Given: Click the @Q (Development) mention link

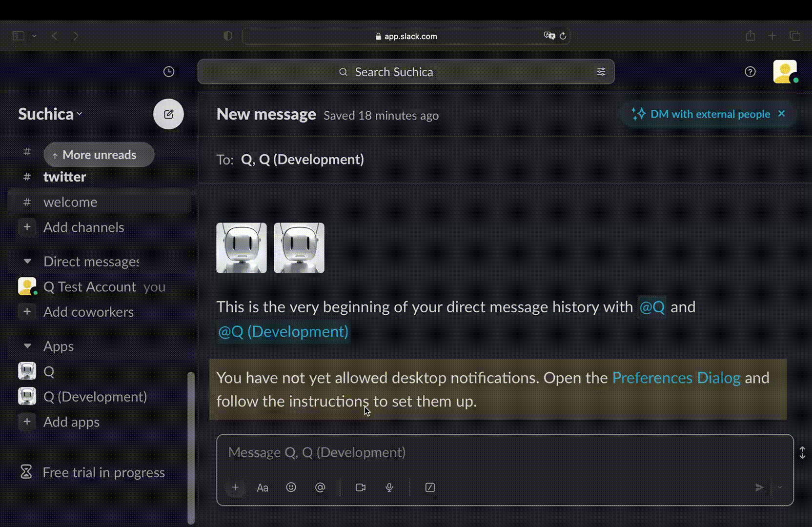Looking at the screenshot, I should pyautogui.click(x=283, y=332).
